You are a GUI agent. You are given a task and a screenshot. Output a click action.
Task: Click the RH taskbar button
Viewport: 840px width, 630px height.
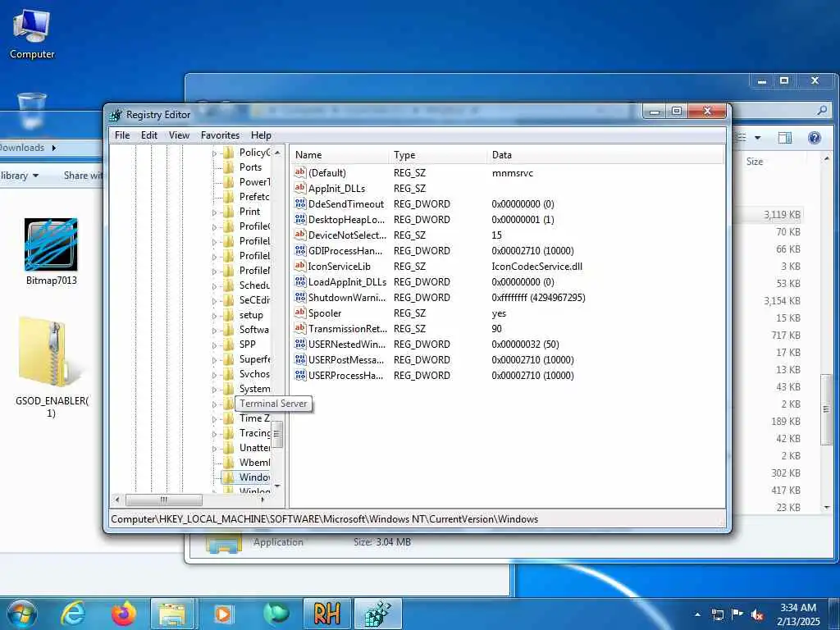pyautogui.click(x=326, y=614)
